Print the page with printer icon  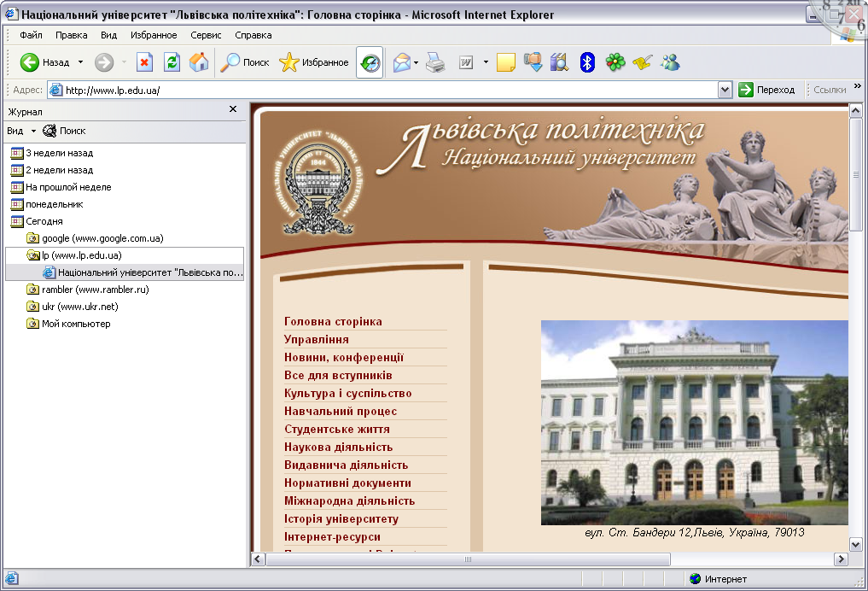435,62
